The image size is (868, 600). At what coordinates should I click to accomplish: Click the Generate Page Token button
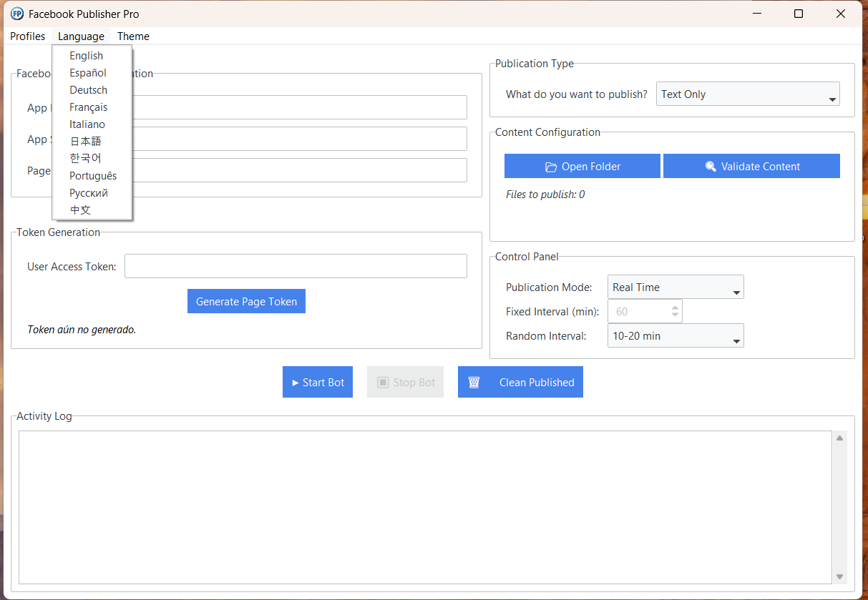point(246,302)
